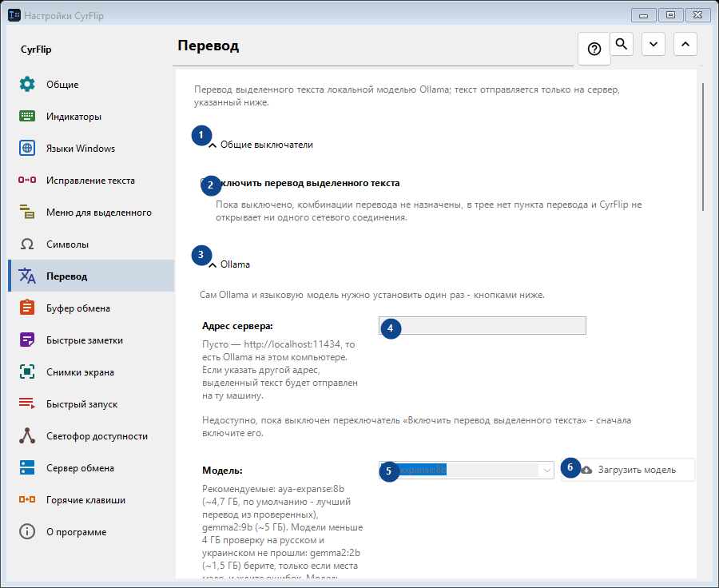Select the keyboard icon beside Индикаторы
The width and height of the screenshot is (719, 588).
click(27, 116)
